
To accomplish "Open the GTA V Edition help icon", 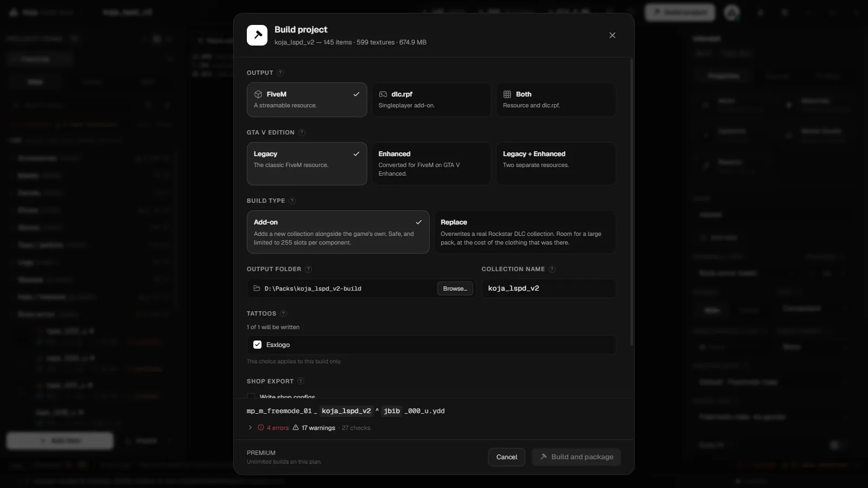I will point(302,132).
